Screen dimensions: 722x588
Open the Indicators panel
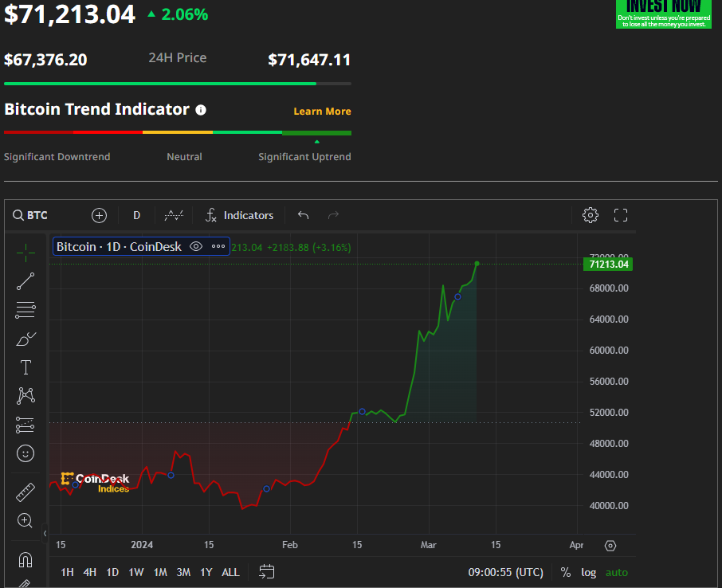239,215
